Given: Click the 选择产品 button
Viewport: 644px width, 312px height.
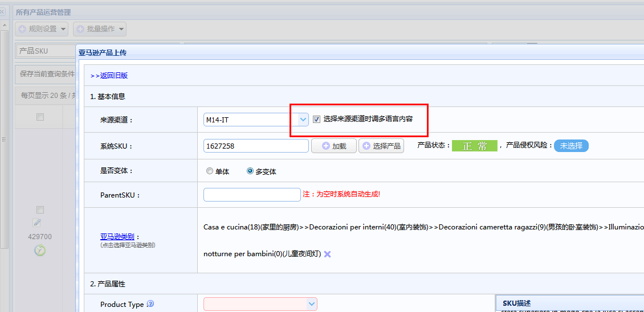Looking at the screenshot, I should (381, 146).
